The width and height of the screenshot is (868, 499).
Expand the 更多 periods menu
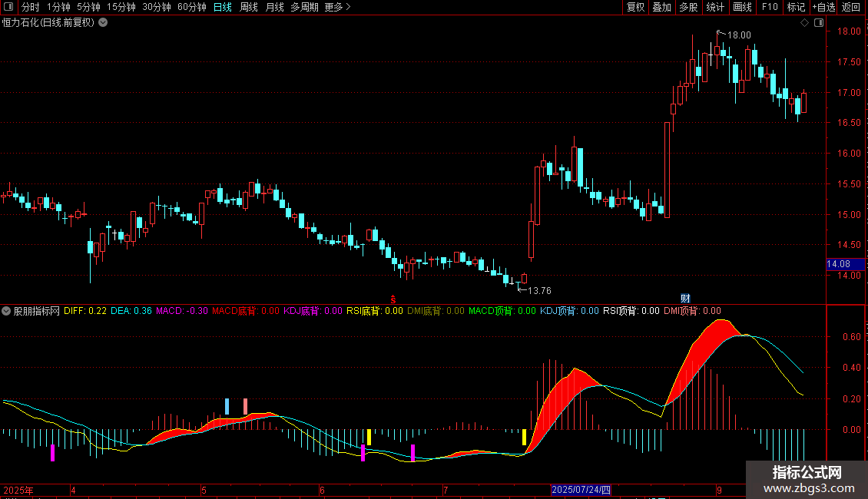tap(337, 7)
